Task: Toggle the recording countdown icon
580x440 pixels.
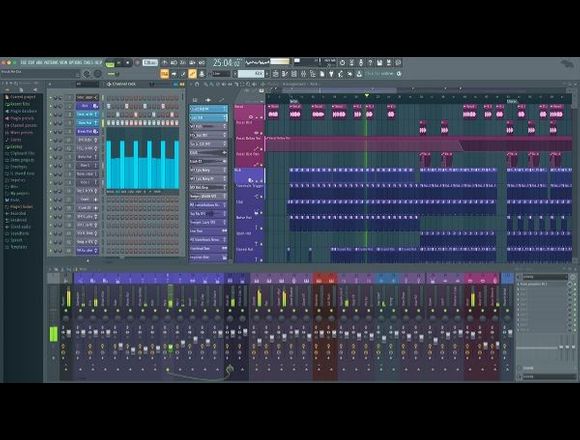Action: tap(183, 62)
